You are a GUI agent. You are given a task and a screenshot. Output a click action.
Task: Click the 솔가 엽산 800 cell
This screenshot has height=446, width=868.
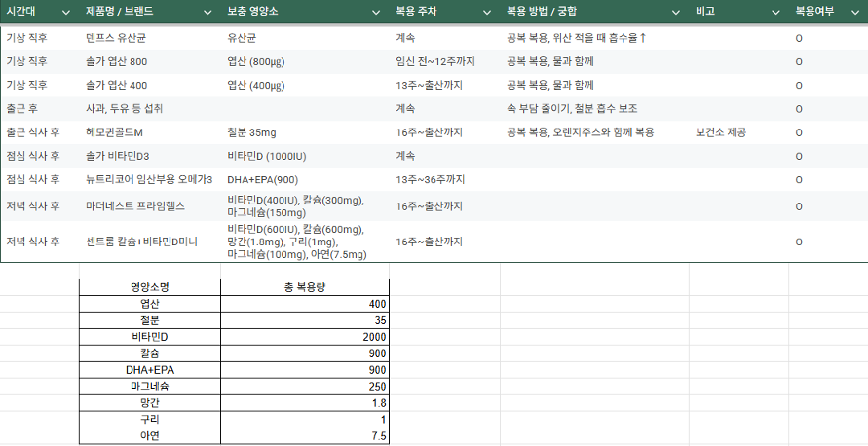coord(117,62)
